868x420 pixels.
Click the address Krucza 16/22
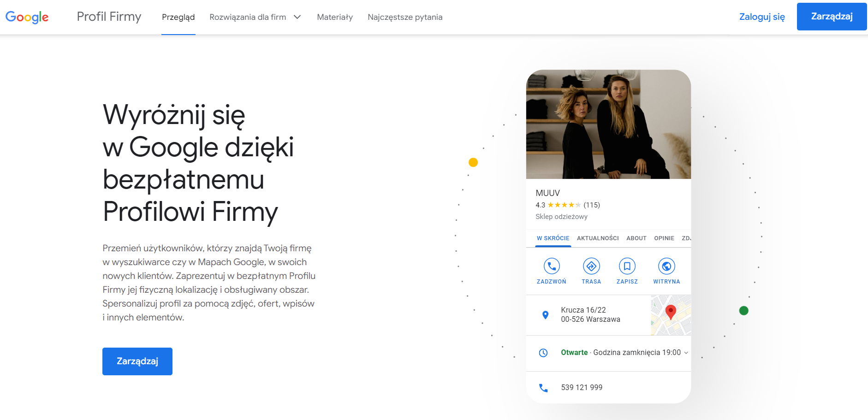click(x=583, y=310)
